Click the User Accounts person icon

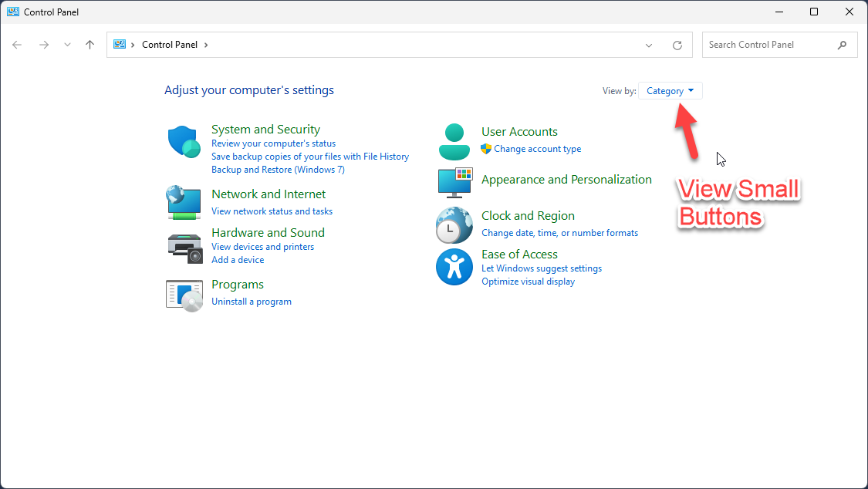click(454, 141)
